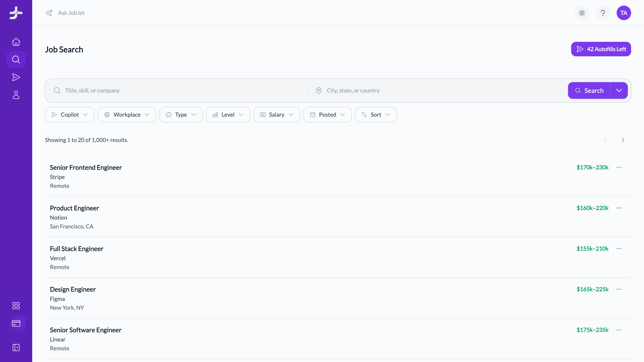Click the magnifier icon in title field

click(x=57, y=90)
